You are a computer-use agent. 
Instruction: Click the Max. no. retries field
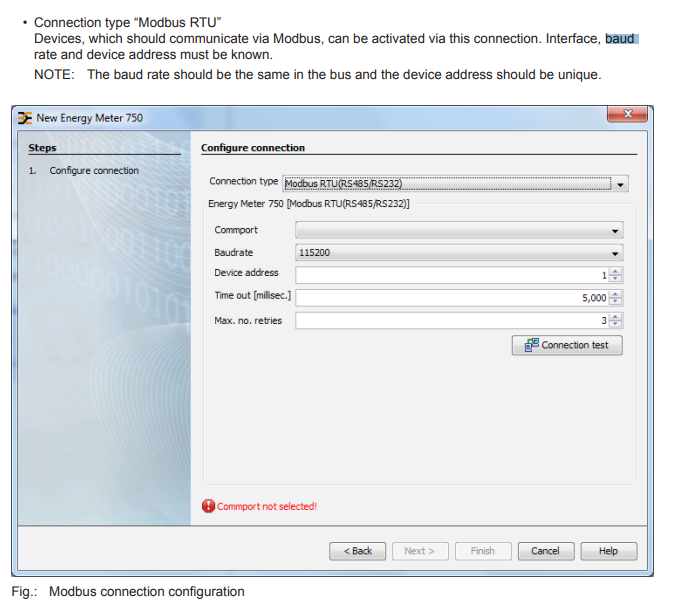pos(450,321)
